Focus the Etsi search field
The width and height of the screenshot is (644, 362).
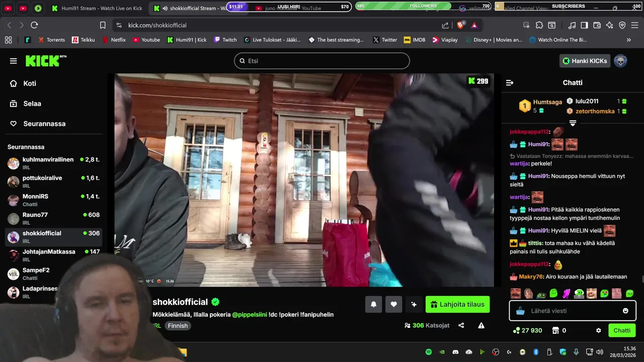(322, 61)
